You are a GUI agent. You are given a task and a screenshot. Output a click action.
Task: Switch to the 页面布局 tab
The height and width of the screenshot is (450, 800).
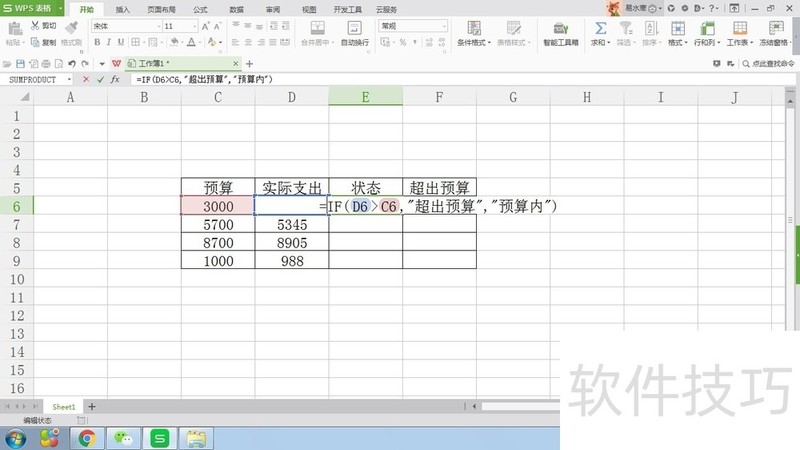coord(161,10)
